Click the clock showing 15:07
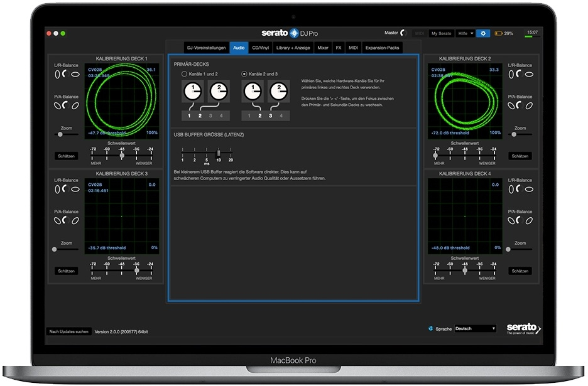This screenshot has width=588, height=386. 533,32
